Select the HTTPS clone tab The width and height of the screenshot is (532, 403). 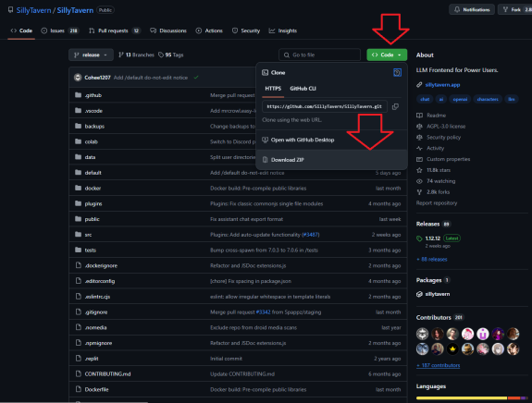tap(273, 89)
